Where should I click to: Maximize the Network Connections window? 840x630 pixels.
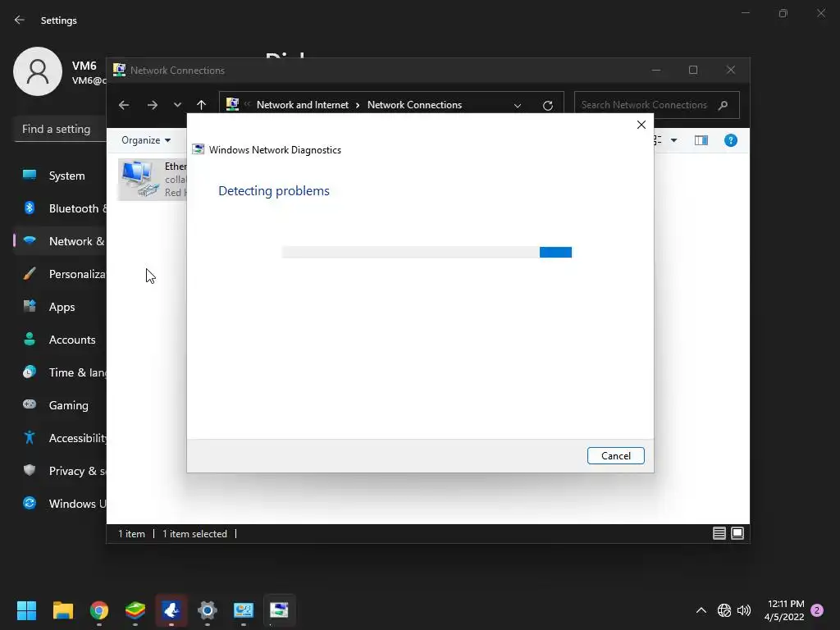coord(693,71)
